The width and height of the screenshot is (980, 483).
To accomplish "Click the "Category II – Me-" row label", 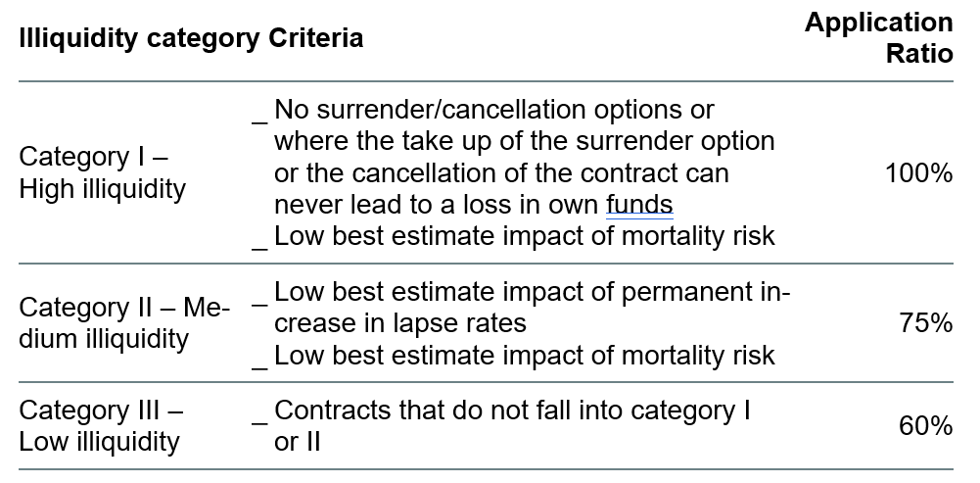I will click(123, 309).
